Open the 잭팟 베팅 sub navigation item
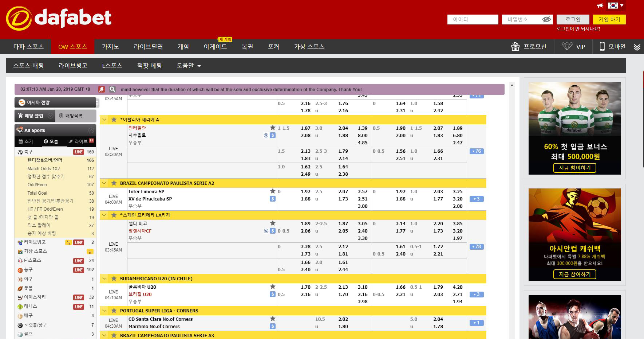The height and width of the screenshot is (339, 644). click(x=149, y=66)
